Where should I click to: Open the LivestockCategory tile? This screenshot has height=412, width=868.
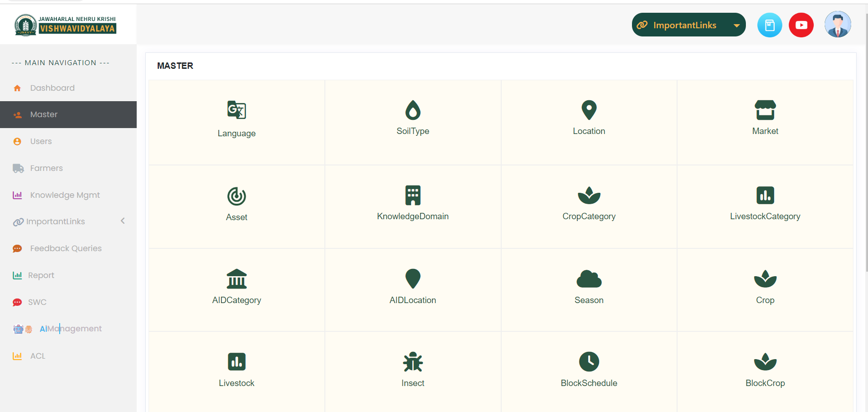coord(765,206)
